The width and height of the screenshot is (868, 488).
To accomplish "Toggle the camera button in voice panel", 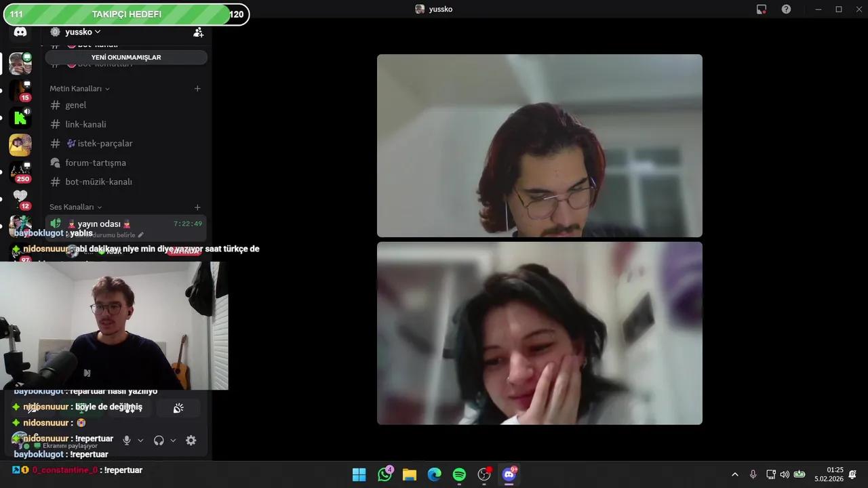I will (x=33, y=408).
